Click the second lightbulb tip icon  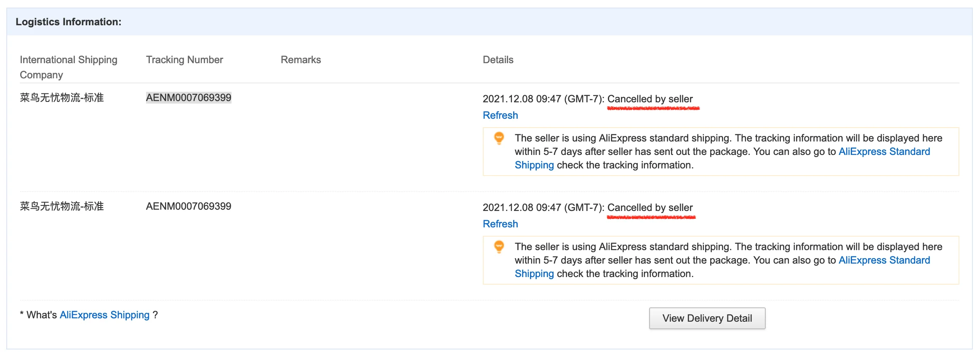(x=499, y=247)
